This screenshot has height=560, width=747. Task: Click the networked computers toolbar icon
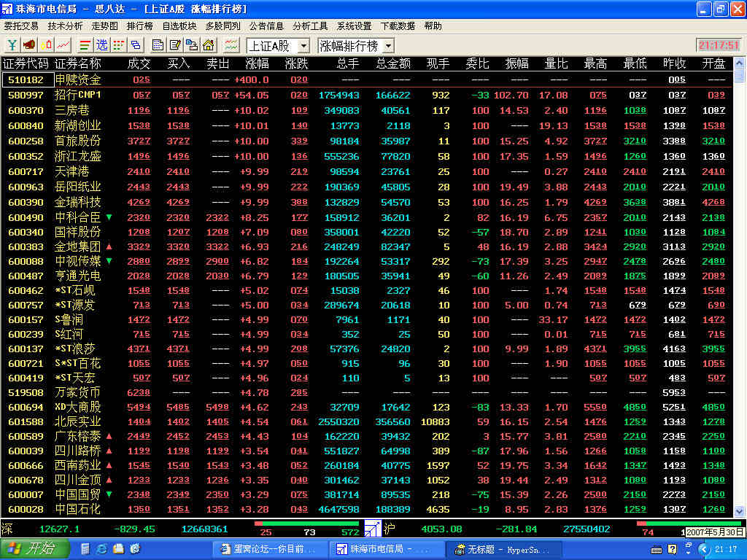(x=192, y=45)
